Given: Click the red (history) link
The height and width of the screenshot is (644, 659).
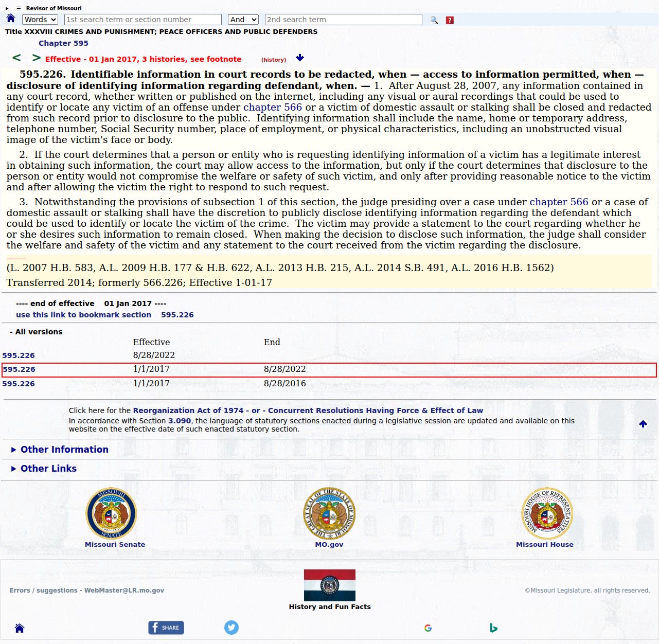Looking at the screenshot, I should [x=274, y=60].
